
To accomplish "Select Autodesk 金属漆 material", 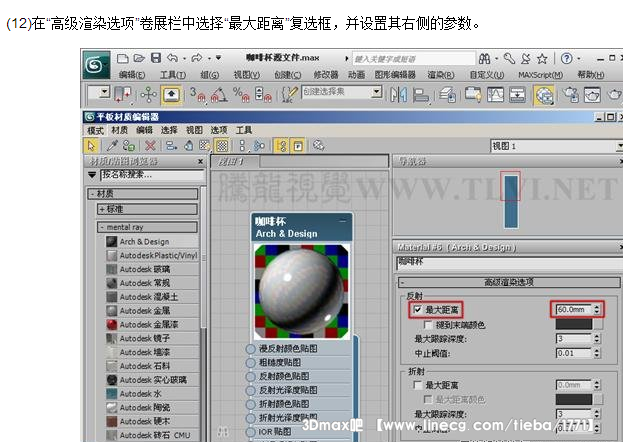I will (x=151, y=324).
